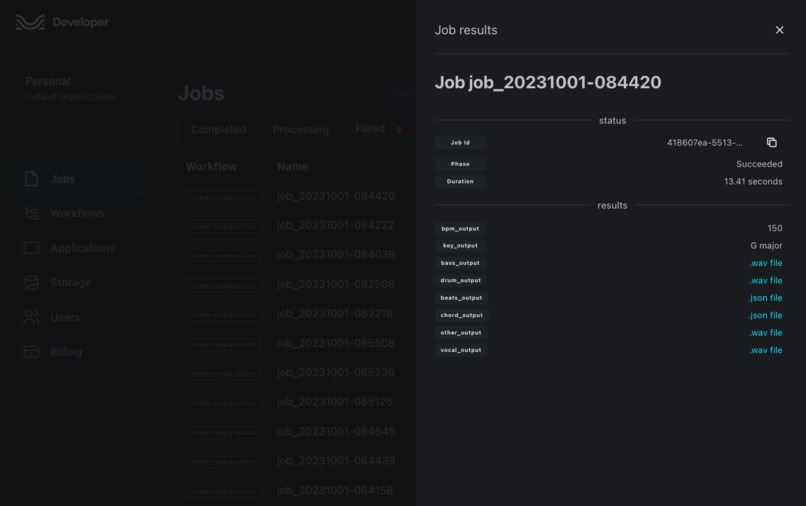Click the Jobs sidebar document icon

(x=31, y=178)
